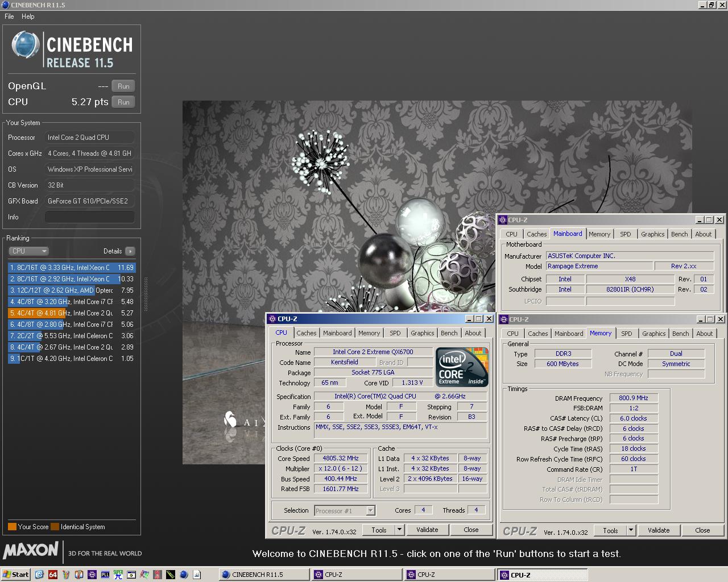Activate the third CPU-Z taskbar button

(543, 575)
